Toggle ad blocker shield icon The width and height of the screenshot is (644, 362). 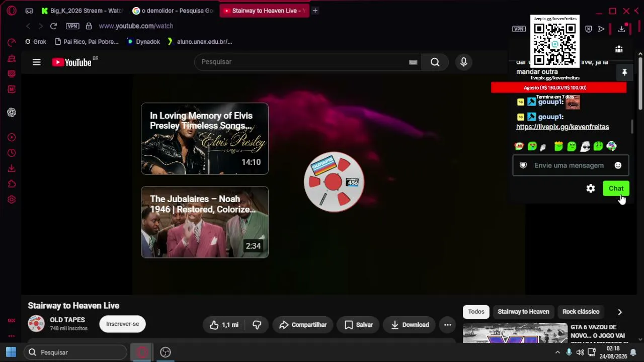(589, 29)
